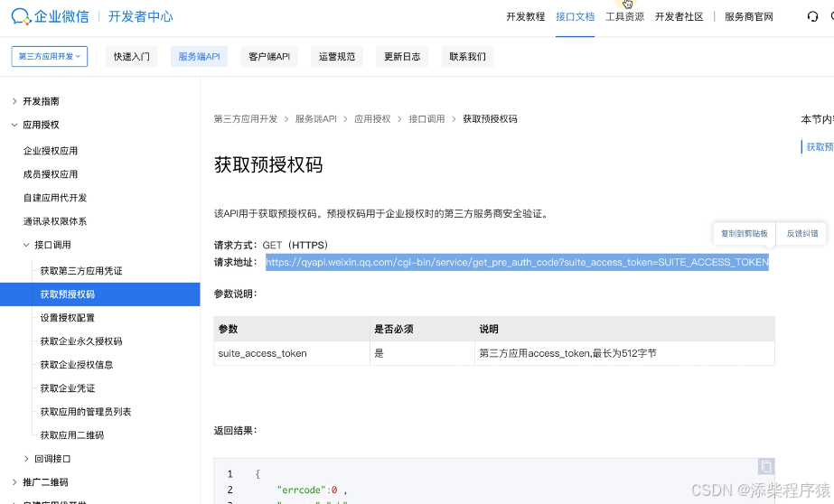Open 获取应用的管理员列表 sidebar item
The image size is (834, 504).
[86, 412]
